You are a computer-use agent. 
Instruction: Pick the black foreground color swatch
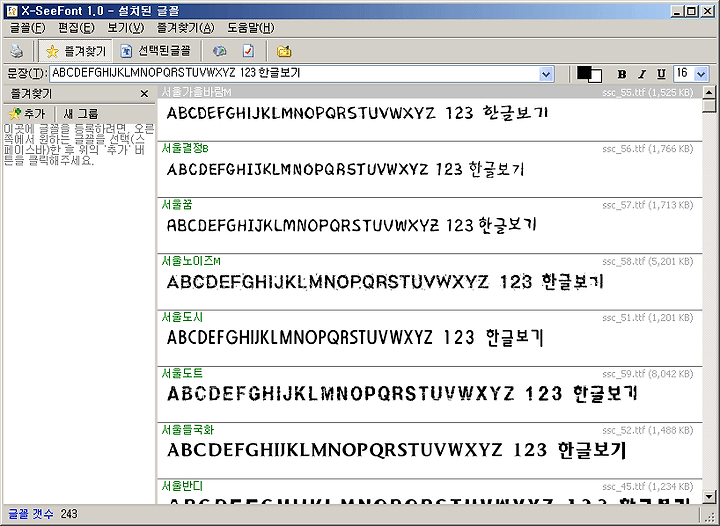[x=583, y=72]
